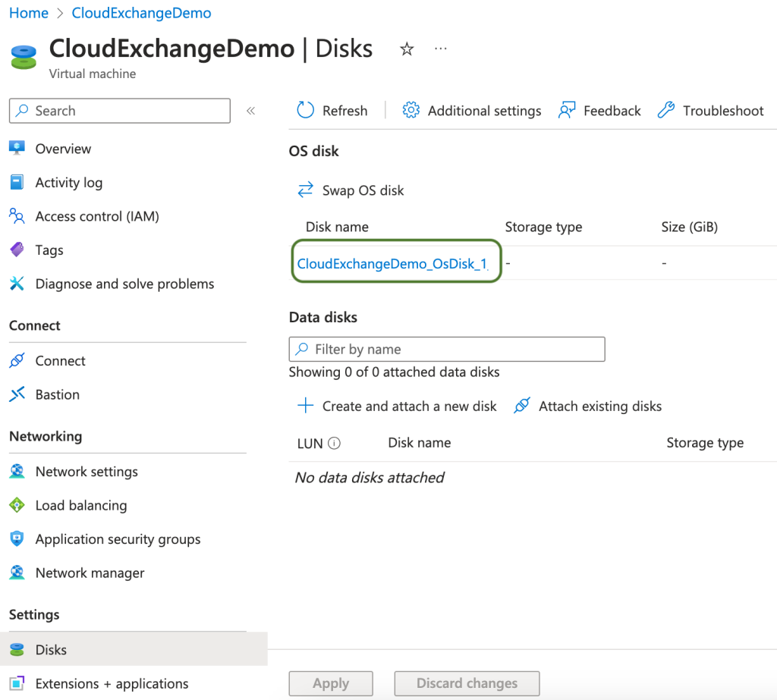Image resolution: width=777 pixels, height=700 pixels.
Task: Click the Disks icon in Settings
Action: (x=17, y=649)
